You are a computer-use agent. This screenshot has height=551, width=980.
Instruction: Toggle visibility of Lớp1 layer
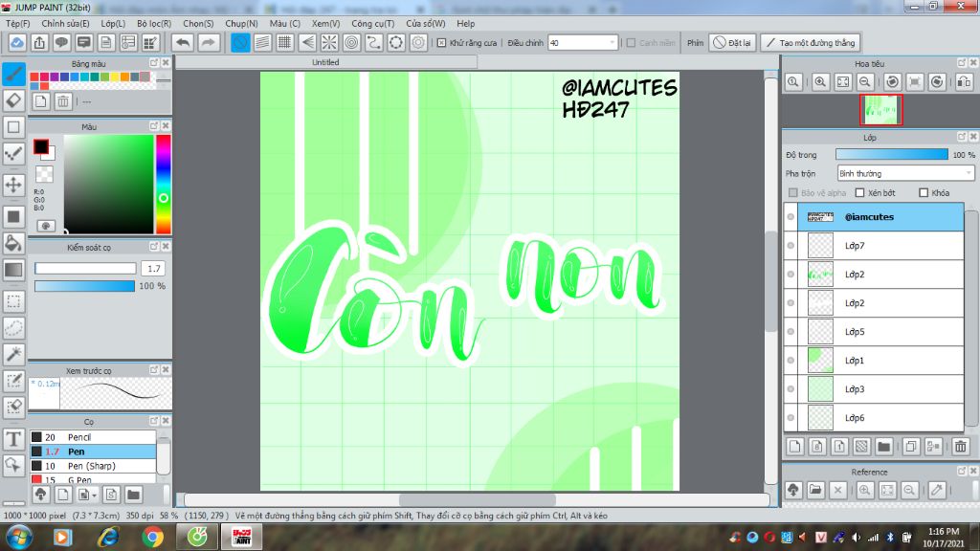click(791, 361)
